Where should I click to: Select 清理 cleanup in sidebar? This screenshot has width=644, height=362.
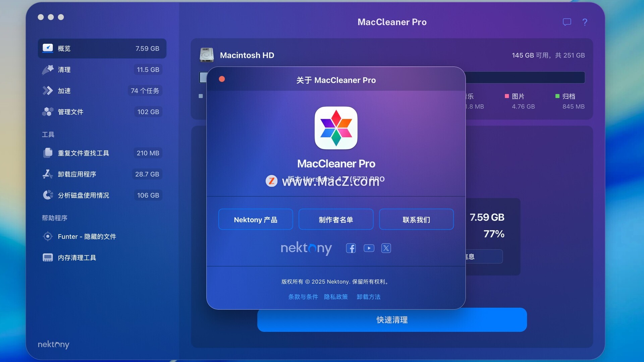[x=102, y=69]
